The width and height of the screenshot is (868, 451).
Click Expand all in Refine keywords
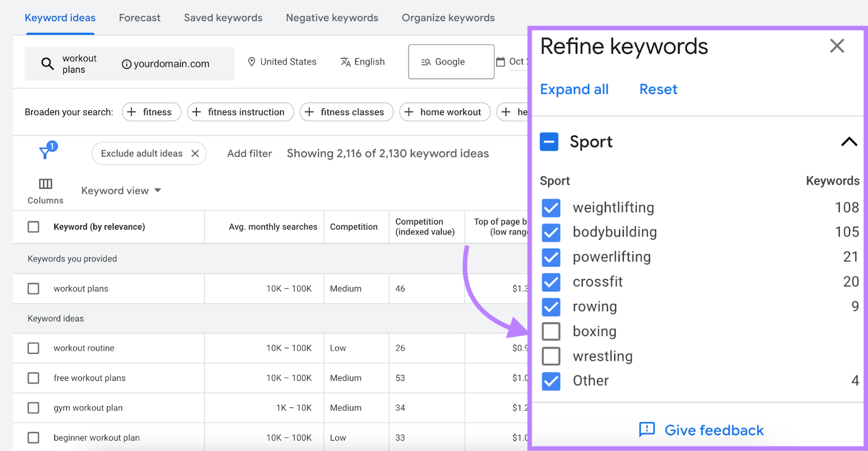[574, 89]
